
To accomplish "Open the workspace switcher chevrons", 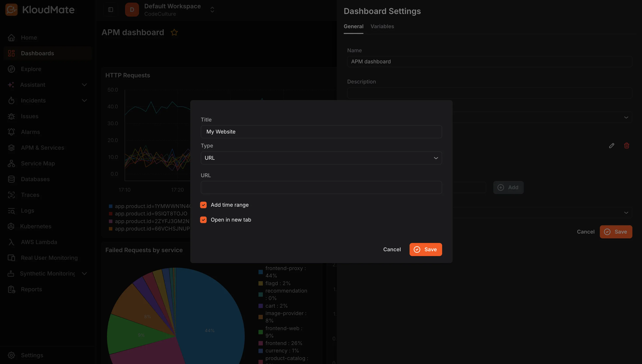I will 212,10.
